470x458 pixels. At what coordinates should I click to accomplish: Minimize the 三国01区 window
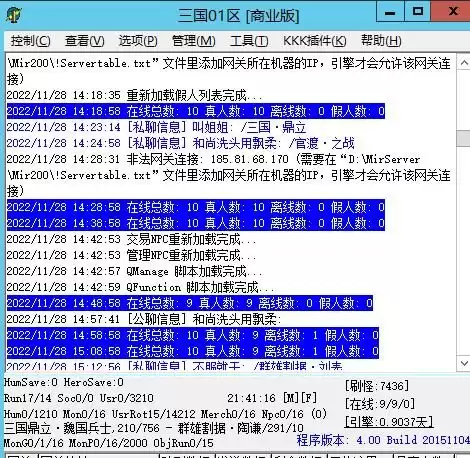[390, 12]
